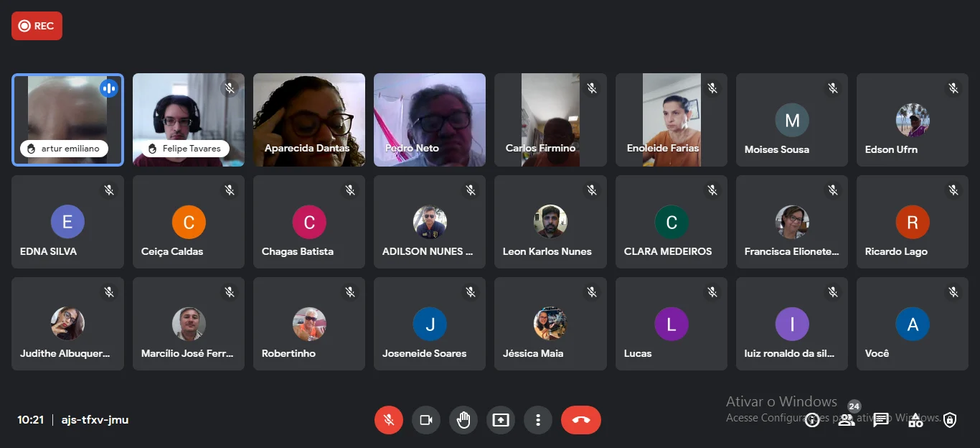Open the chat messages panel icon
The width and height of the screenshot is (980, 448).
881,420
